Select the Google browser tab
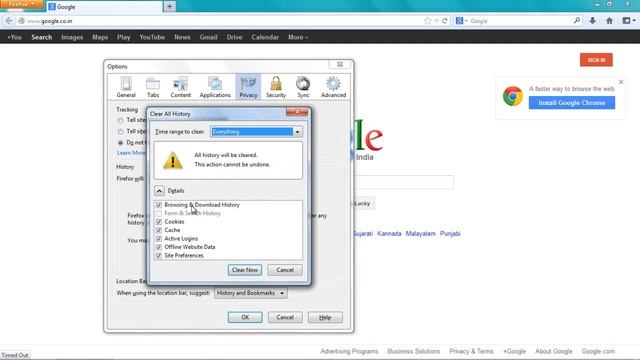This screenshot has height=360, width=640. click(104, 7)
